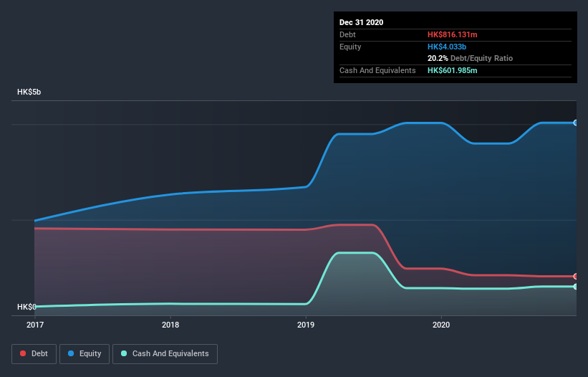588x377 pixels.
Task: Click the HK$0 y-axis label
Action: point(26,307)
